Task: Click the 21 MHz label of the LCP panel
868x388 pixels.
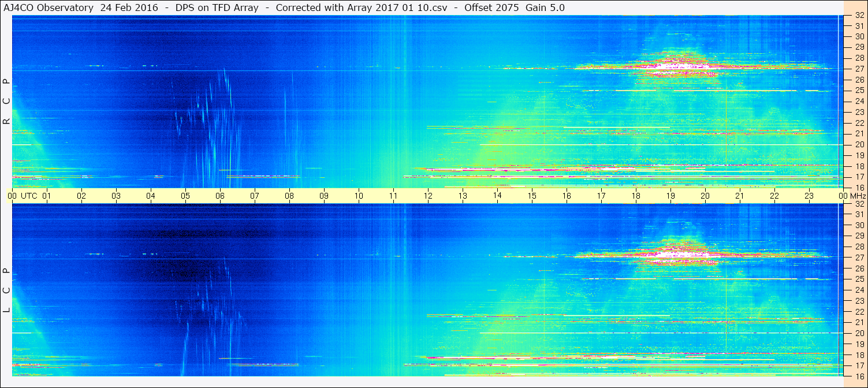Action: tap(859, 322)
